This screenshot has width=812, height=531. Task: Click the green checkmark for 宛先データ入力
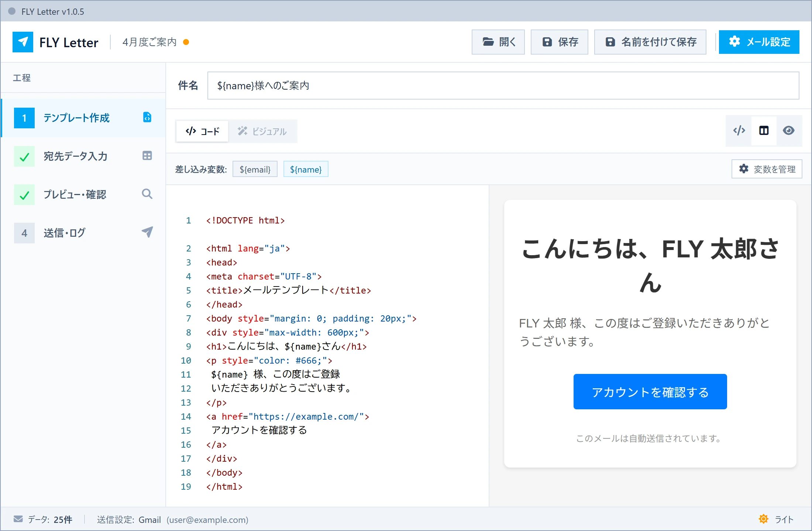[24, 156]
